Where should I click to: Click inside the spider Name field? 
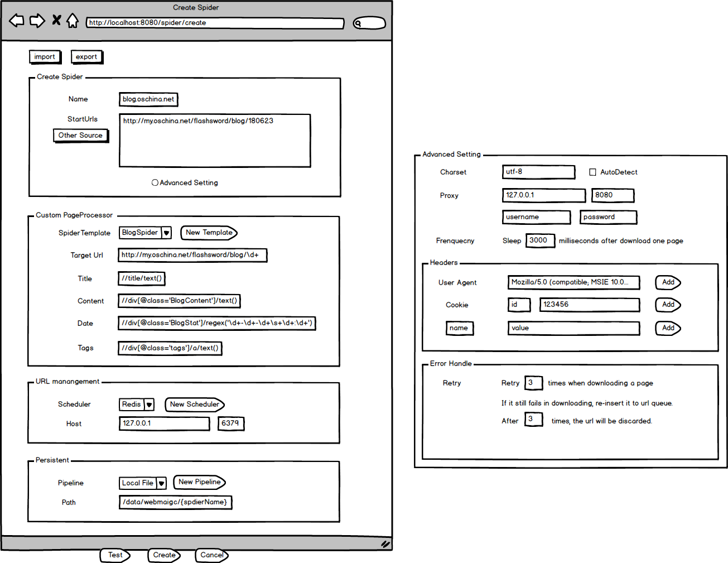[148, 99]
